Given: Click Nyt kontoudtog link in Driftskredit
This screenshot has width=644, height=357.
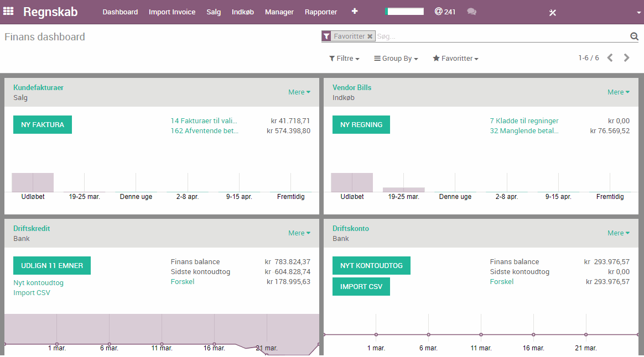Looking at the screenshot, I should [x=38, y=283].
